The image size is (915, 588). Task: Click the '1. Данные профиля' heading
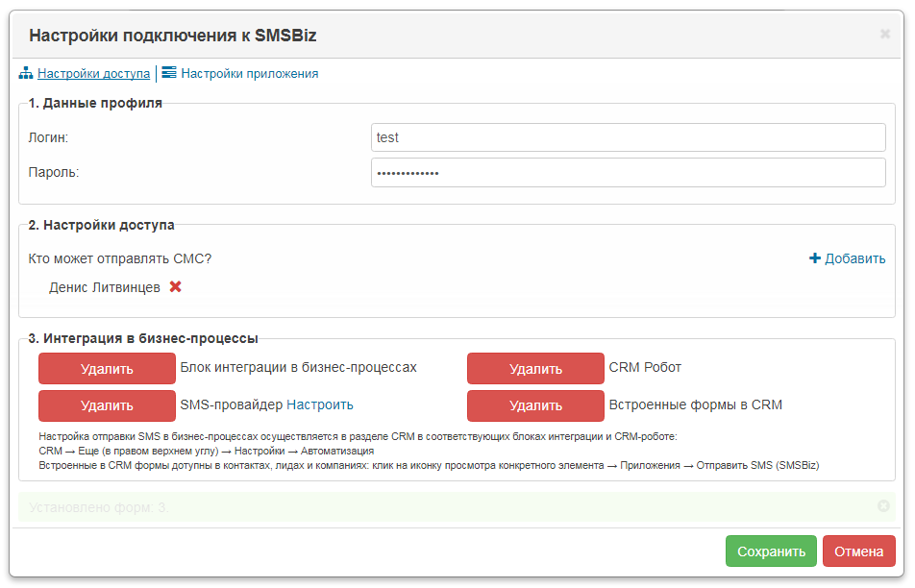coord(95,103)
